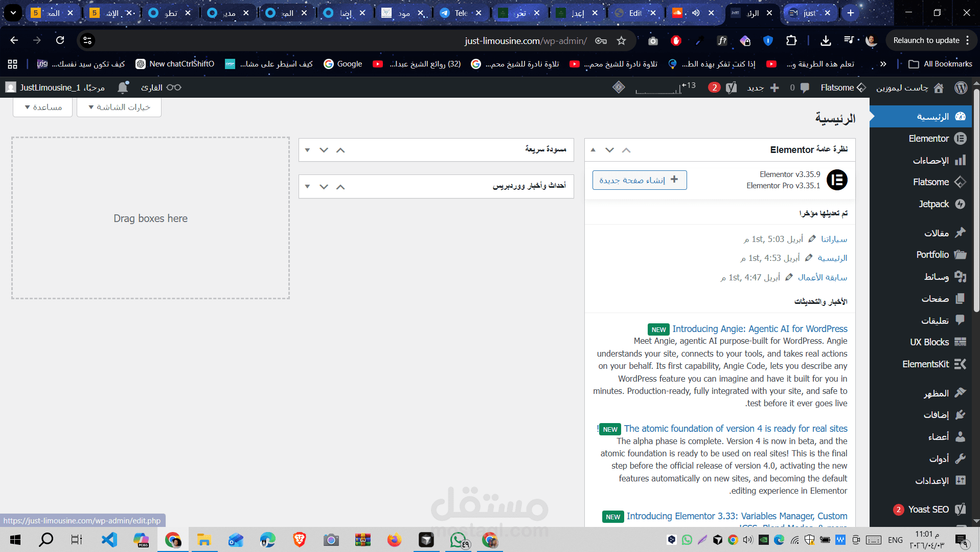Viewport: 980px width, 552px height.
Task: Open the tab search dropdown
Action: click(13, 13)
